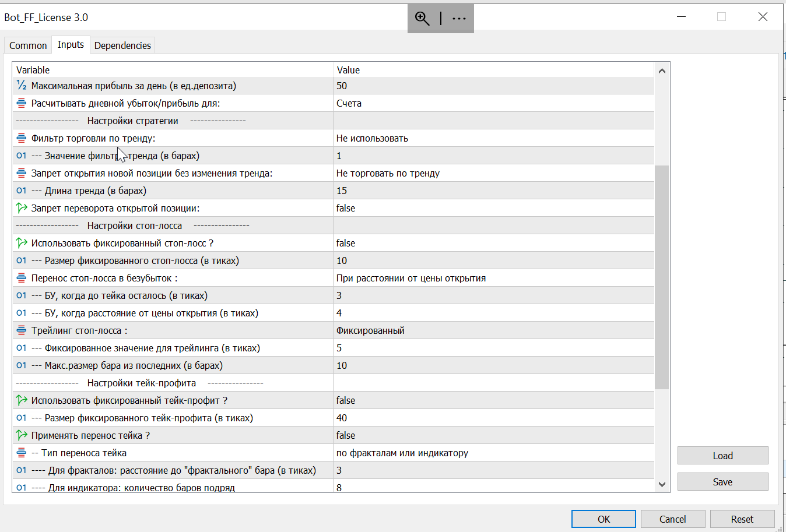Viewport: 786px width, 532px height.
Task: Click the boolean icon beside Запрет переворота открытой позиции
Action: (x=22, y=208)
